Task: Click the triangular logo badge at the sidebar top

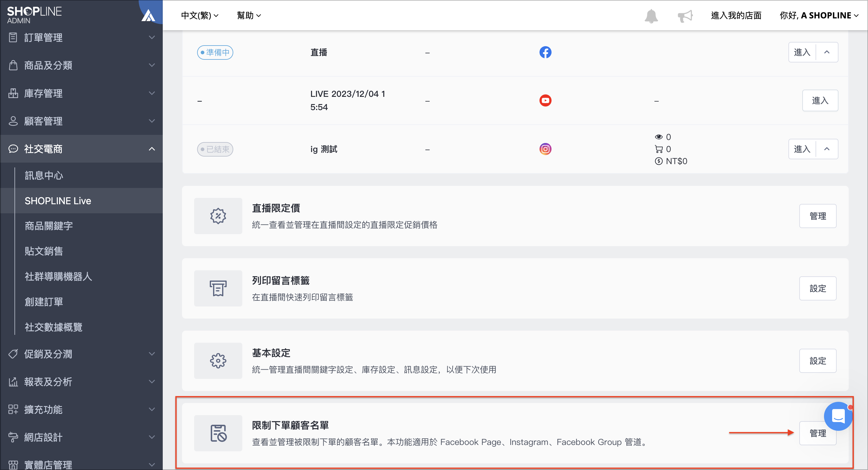Action: pos(148,15)
